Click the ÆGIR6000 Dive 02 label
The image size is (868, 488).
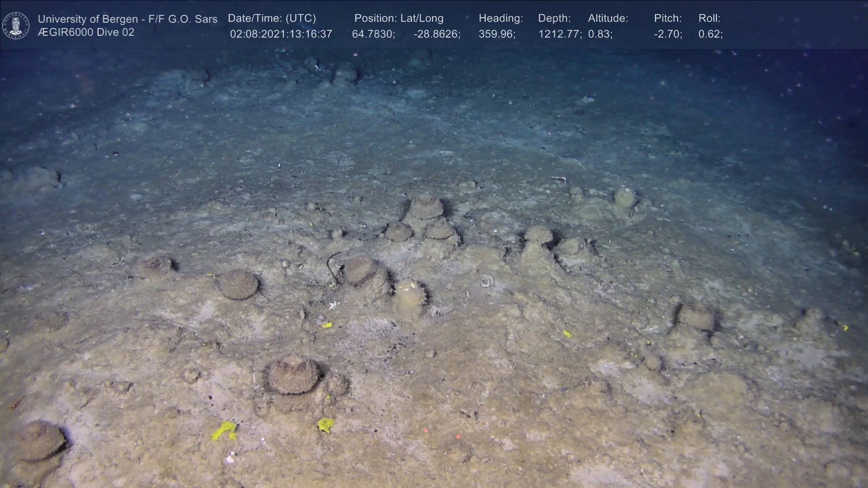[86, 33]
